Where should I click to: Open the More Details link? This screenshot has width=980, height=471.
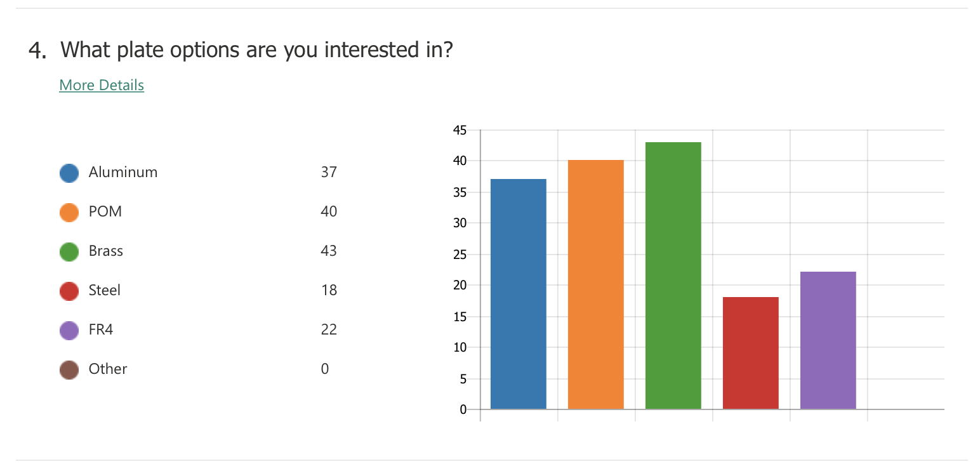point(102,85)
